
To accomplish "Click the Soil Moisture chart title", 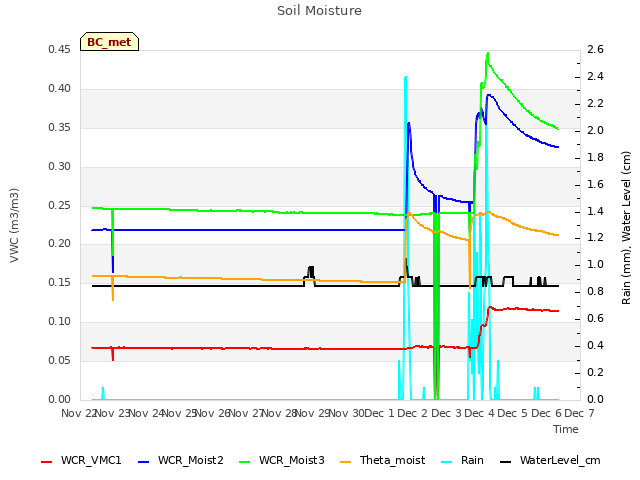I will coord(319,11).
